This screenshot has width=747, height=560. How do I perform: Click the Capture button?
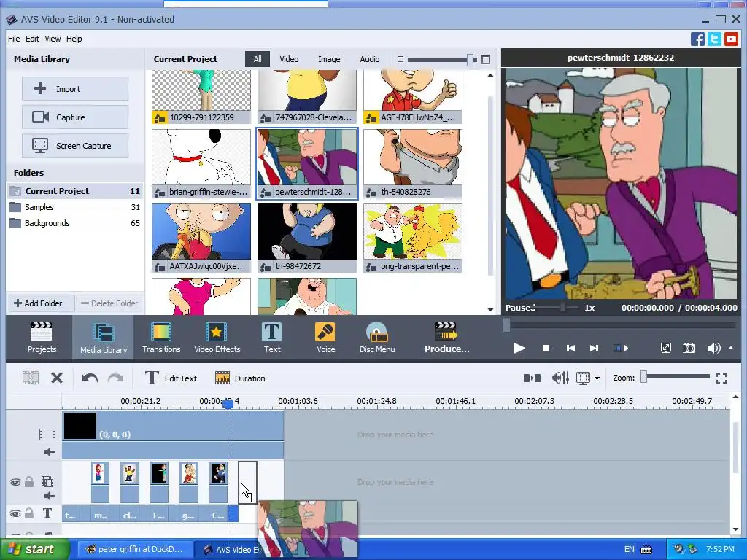pyautogui.click(x=75, y=117)
